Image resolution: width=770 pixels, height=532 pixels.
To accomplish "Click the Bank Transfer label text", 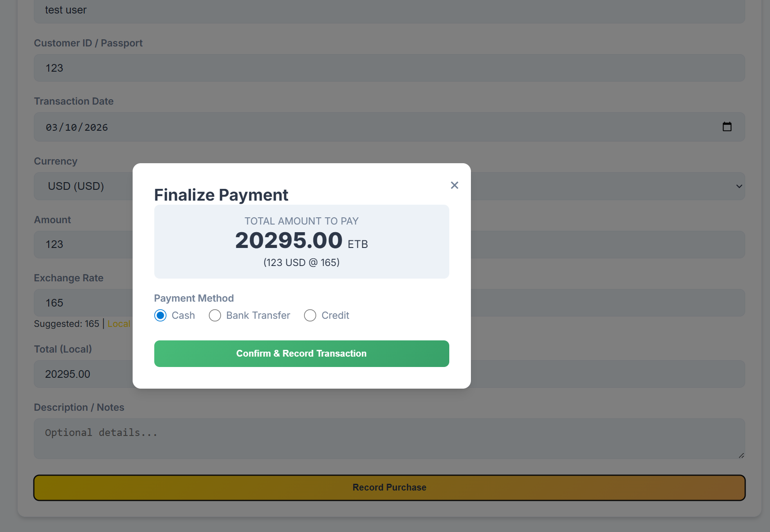I will pyautogui.click(x=258, y=316).
